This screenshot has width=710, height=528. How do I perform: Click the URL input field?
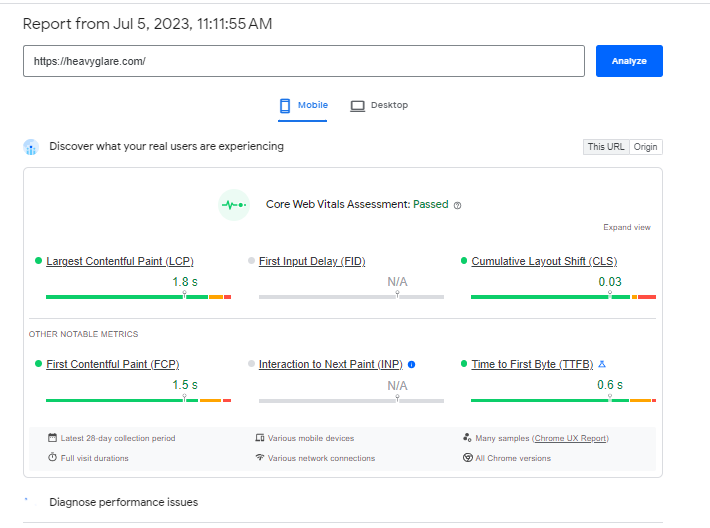304,61
